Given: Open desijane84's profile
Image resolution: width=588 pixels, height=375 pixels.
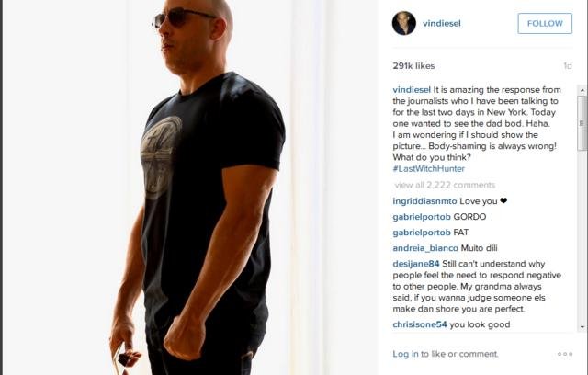Looking at the screenshot, I should coord(416,264).
